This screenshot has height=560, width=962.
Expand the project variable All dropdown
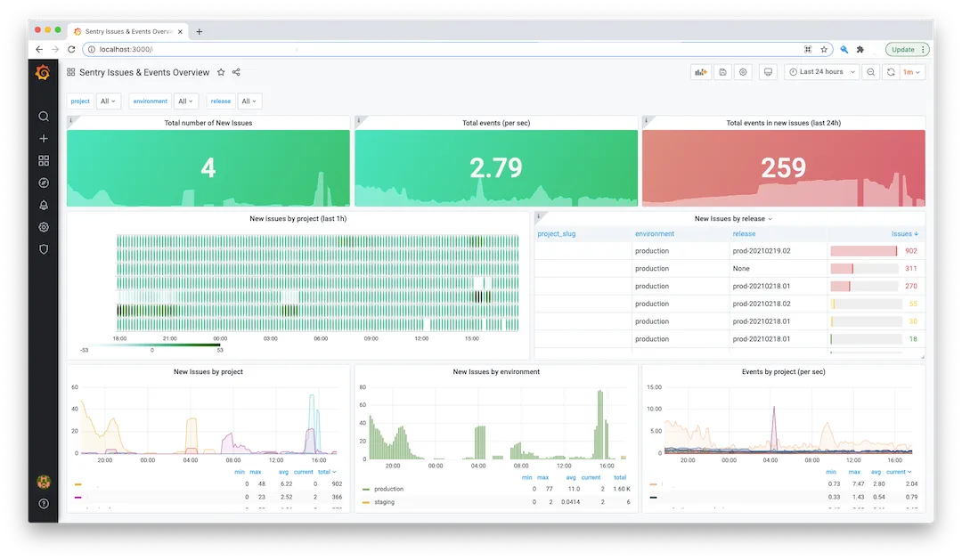[x=108, y=101]
